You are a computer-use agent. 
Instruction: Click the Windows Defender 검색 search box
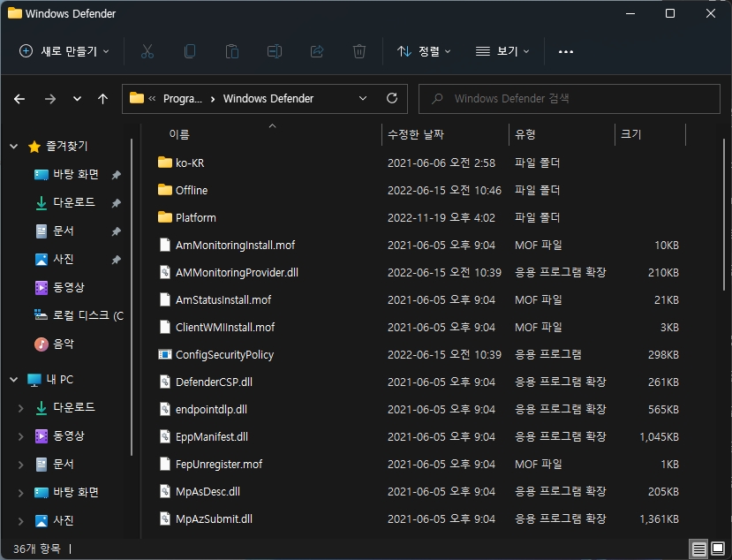[x=569, y=99]
